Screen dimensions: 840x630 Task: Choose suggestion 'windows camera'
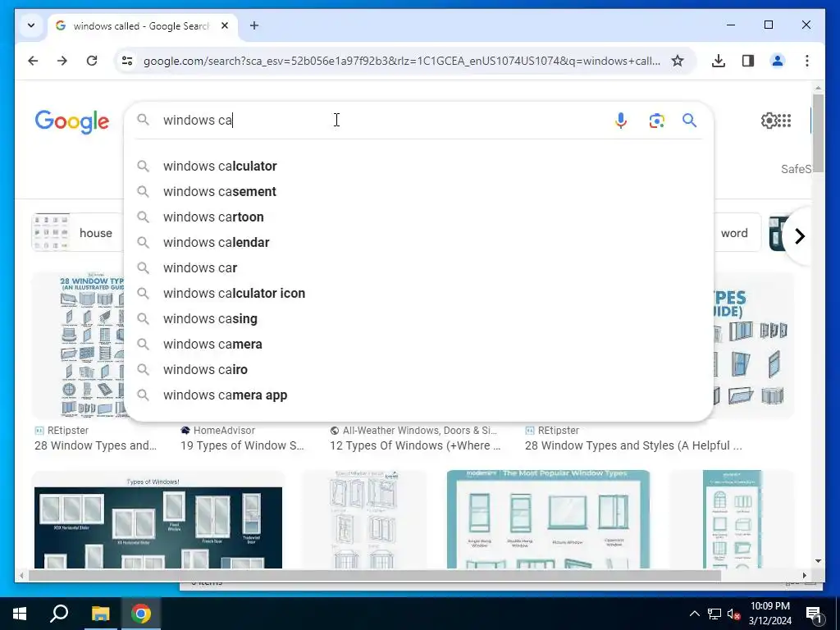click(418, 344)
